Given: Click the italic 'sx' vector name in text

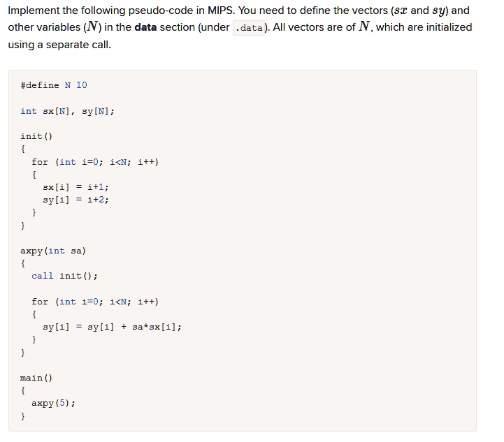Looking at the screenshot, I should [401, 10].
